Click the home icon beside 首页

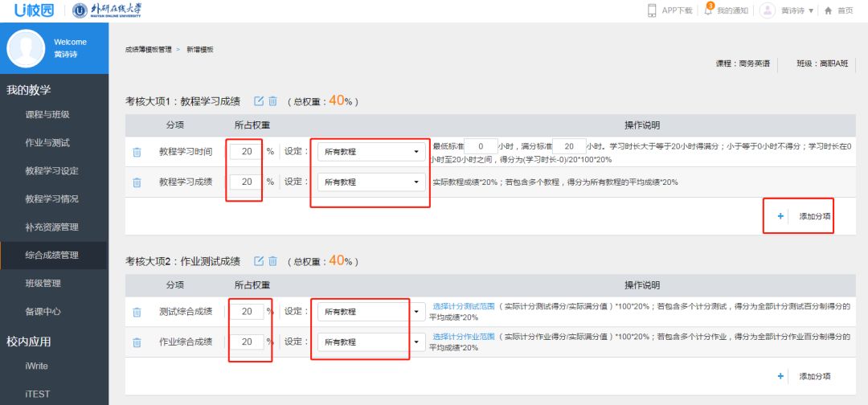(828, 10)
